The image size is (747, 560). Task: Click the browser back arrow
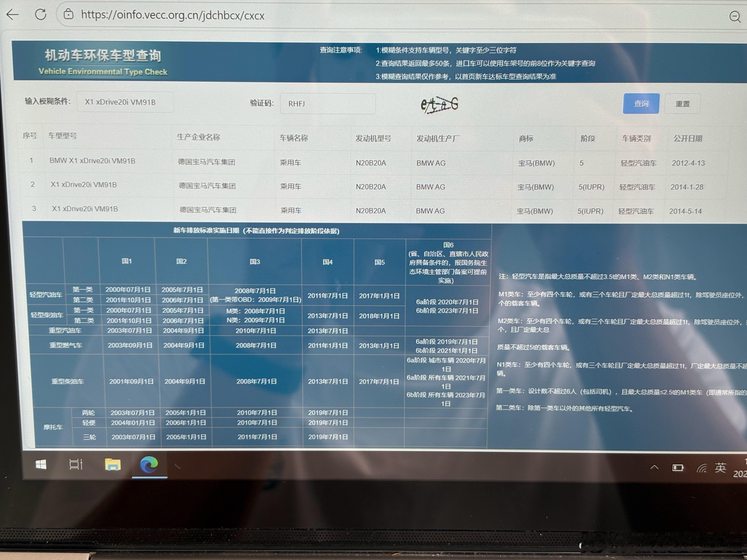pos(13,14)
